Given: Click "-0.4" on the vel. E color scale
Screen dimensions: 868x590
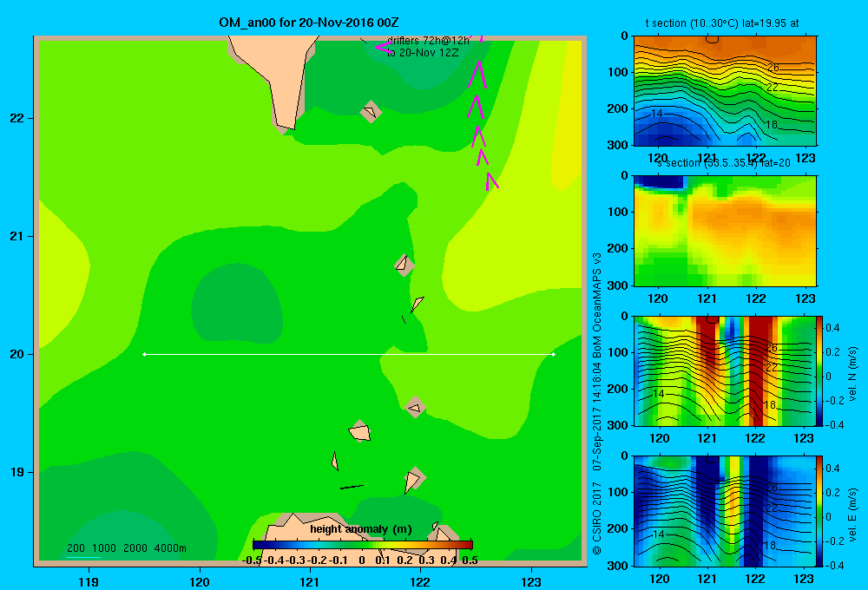Looking at the screenshot, I should coord(834,565).
